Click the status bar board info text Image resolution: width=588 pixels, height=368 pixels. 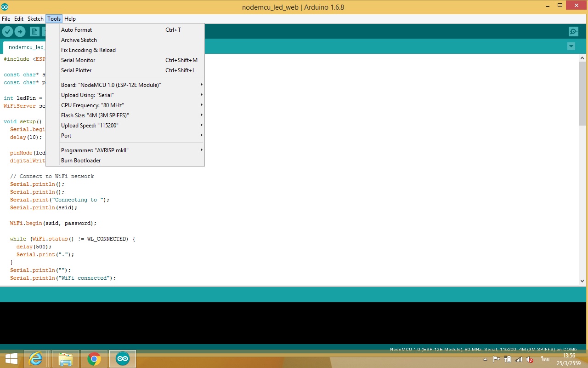point(483,350)
